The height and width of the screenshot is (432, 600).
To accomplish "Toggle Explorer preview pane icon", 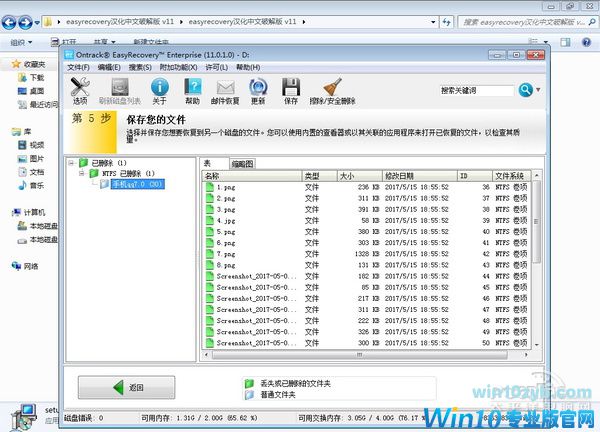I will point(565,42).
